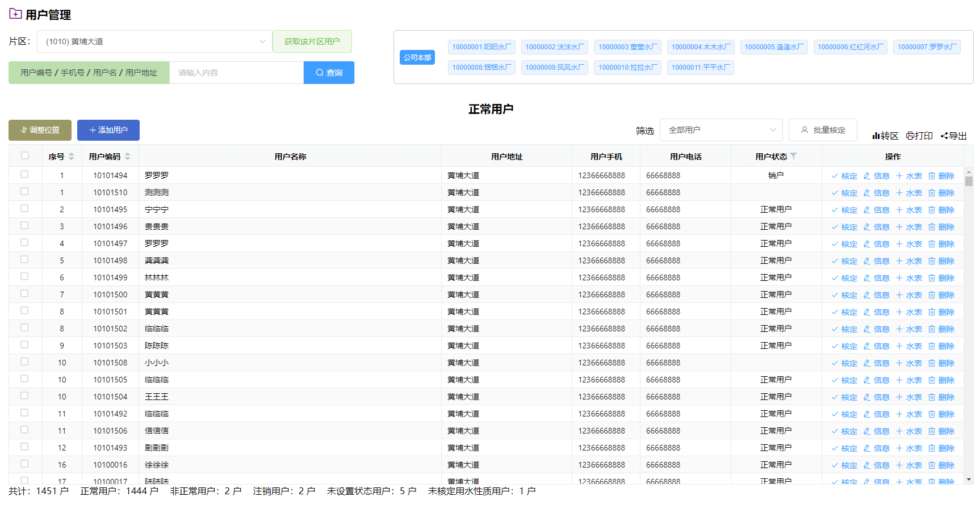Screen dimensions: 980x505
Task: Toggle the select-all checkbox in table header
Action: (24, 155)
